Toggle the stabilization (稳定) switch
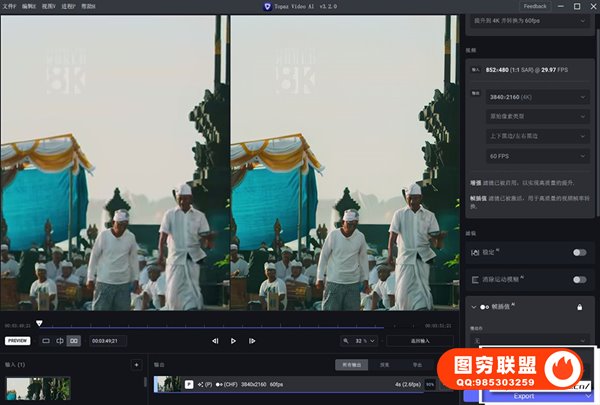The width and height of the screenshot is (600, 405). click(578, 253)
